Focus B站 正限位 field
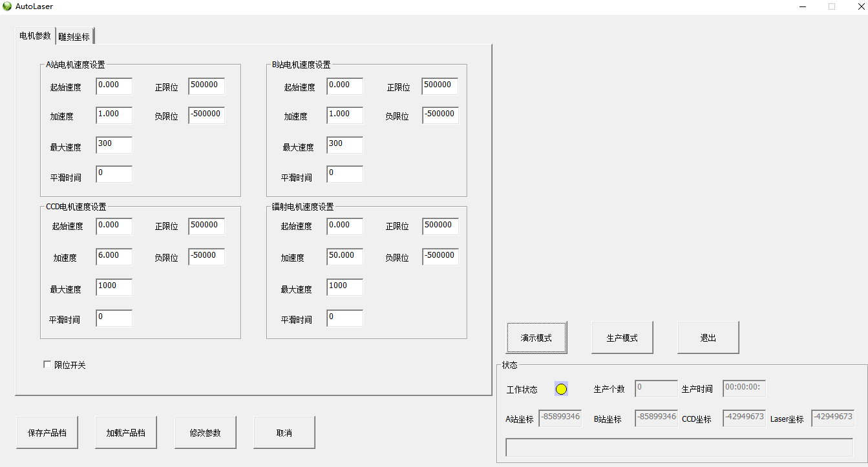Viewport: 868px width, 467px height. (x=440, y=87)
